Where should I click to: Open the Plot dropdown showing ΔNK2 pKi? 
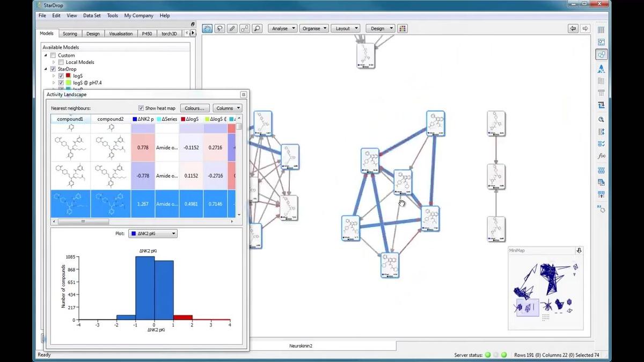[x=152, y=233]
